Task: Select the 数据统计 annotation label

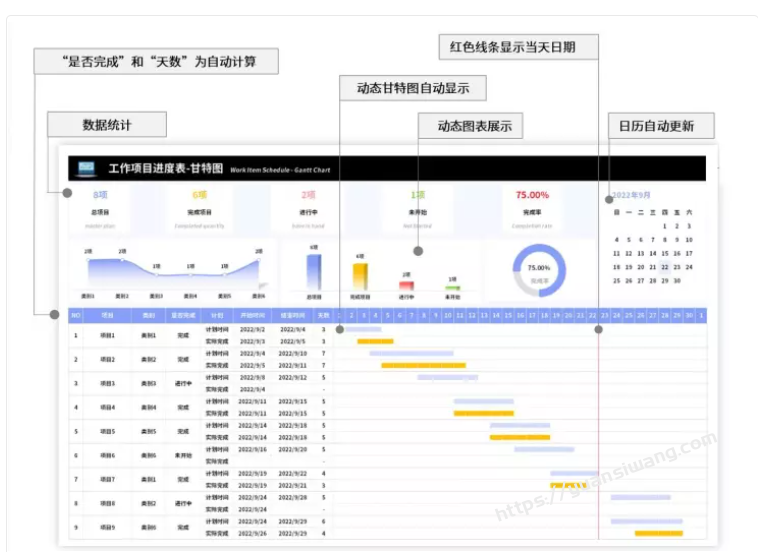Action: [107, 125]
